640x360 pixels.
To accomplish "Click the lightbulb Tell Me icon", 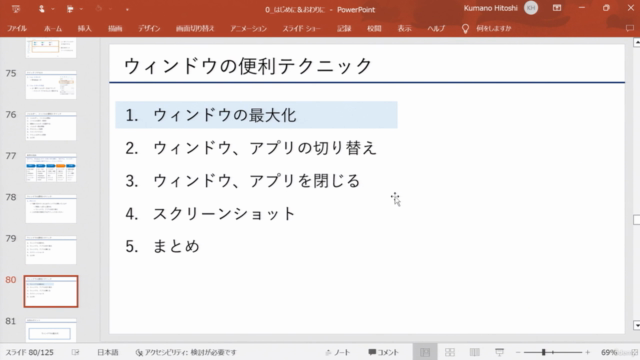I will click(x=465, y=29).
